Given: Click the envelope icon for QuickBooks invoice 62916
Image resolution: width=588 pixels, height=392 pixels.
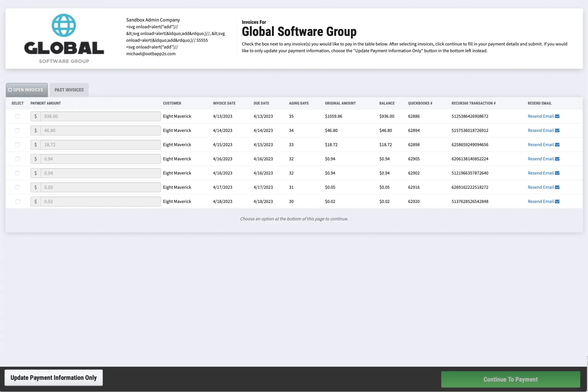Looking at the screenshot, I should pyautogui.click(x=557, y=188).
